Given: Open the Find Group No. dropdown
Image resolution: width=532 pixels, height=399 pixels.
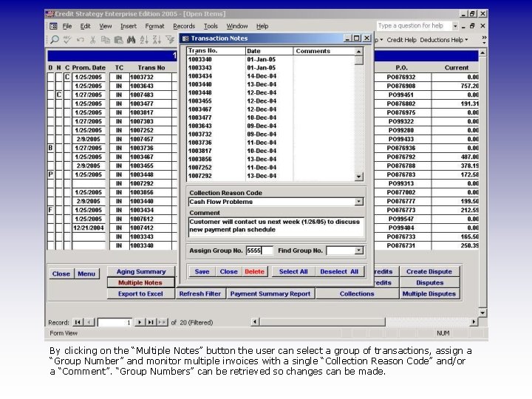Looking at the screenshot, I should [358, 250].
